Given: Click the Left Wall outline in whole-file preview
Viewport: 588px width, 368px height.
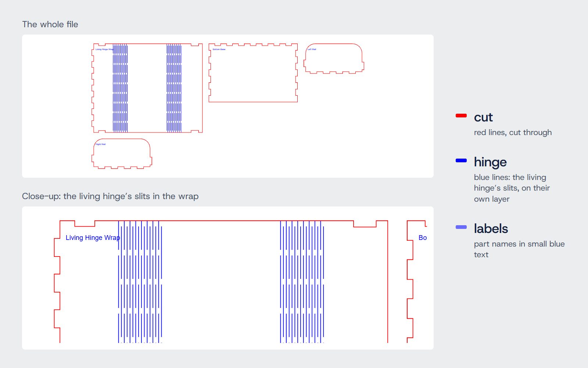Looking at the screenshot, I should point(334,59).
